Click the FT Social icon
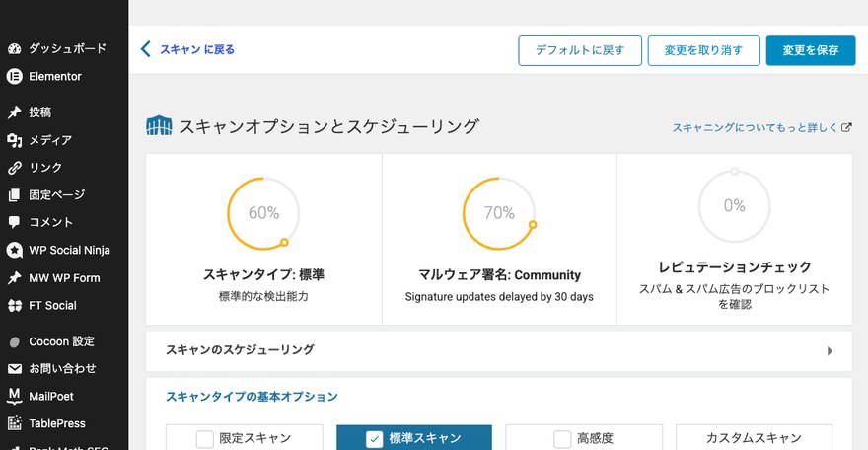This screenshot has height=450, width=868. 15,306
